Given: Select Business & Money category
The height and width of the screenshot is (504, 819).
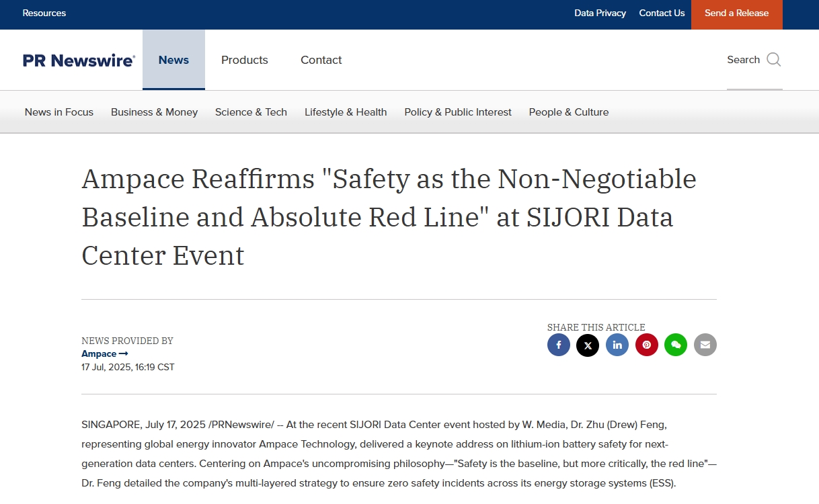Looking at the screenshot, I should coord(155,112).
